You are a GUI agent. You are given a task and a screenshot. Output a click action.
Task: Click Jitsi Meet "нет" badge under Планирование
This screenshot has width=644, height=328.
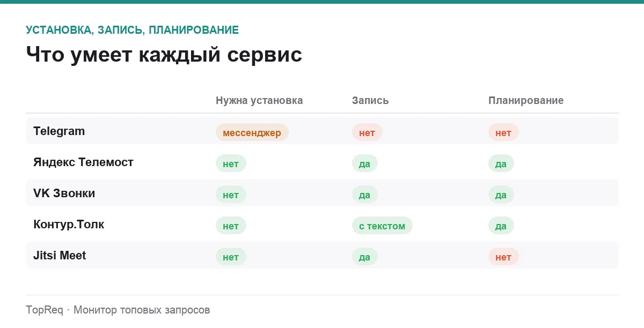pos(503,257)
